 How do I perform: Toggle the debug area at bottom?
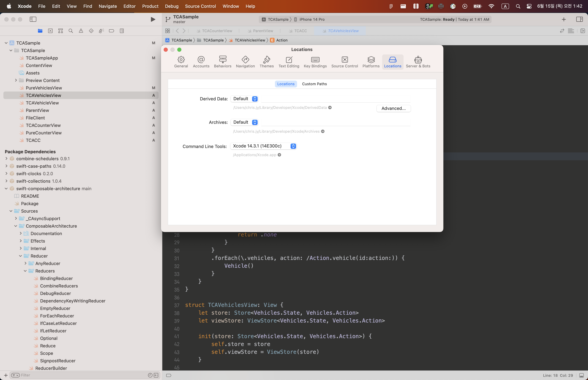point(582,375)
